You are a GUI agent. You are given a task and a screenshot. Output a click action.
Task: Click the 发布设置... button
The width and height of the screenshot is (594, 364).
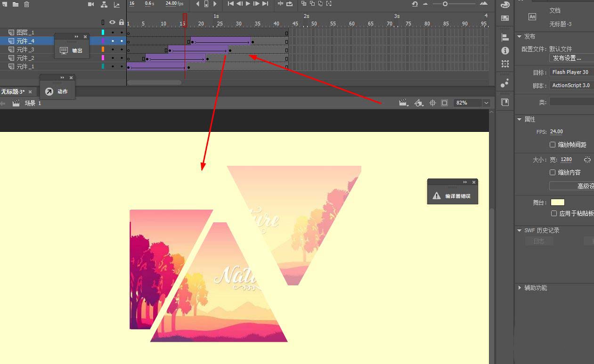pos(571,58)
